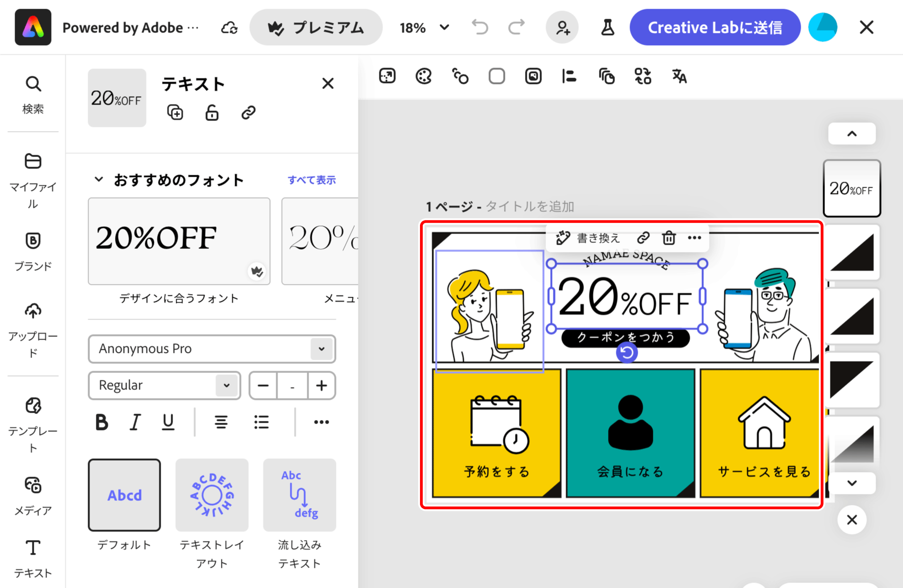Click the Creative Labに送信 button
Screen dimensions: 903x588
coord(714,27)
